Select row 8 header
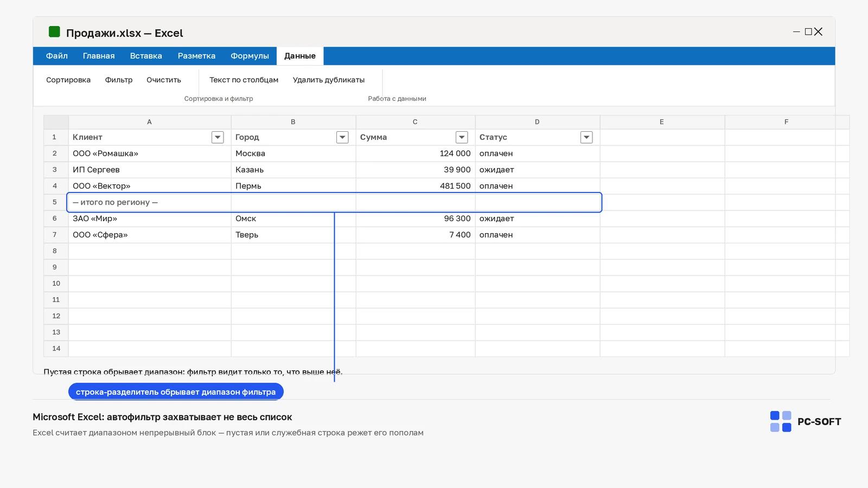Image resolution: width=868 pixels, height=488 pixels. tap(56, 251)
